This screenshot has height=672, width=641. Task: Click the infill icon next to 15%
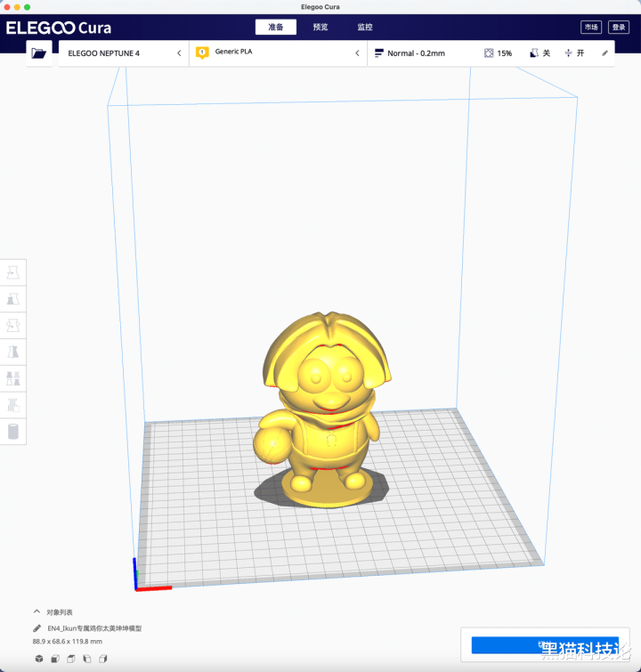489,53
